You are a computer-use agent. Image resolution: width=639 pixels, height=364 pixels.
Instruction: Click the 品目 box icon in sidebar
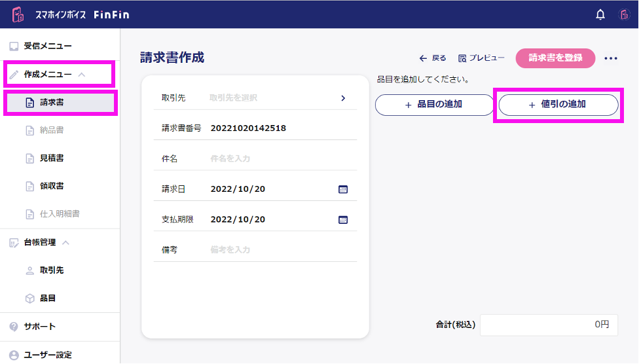point(29,299)
